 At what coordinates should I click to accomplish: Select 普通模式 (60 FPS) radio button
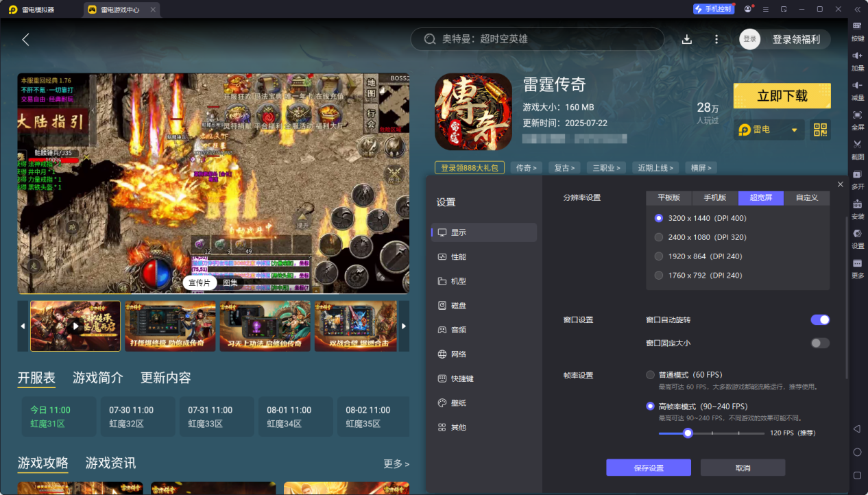(650, 375)
